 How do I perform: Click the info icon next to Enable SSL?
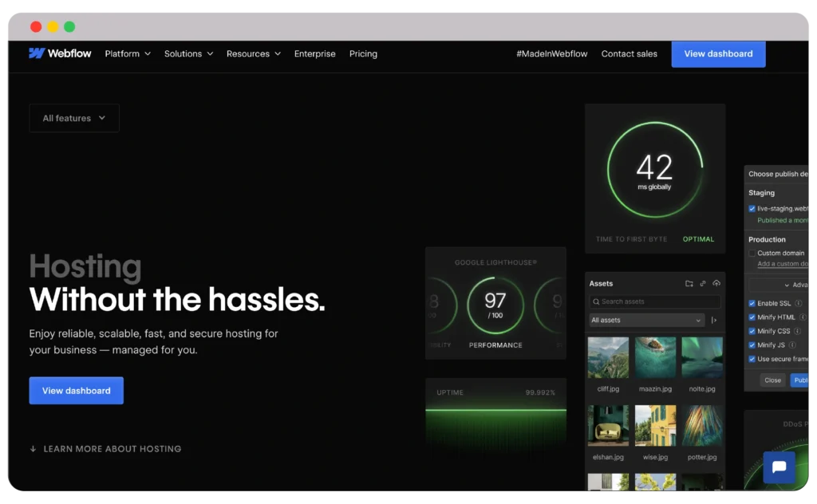pyautogui.click(x=799, y=304)
